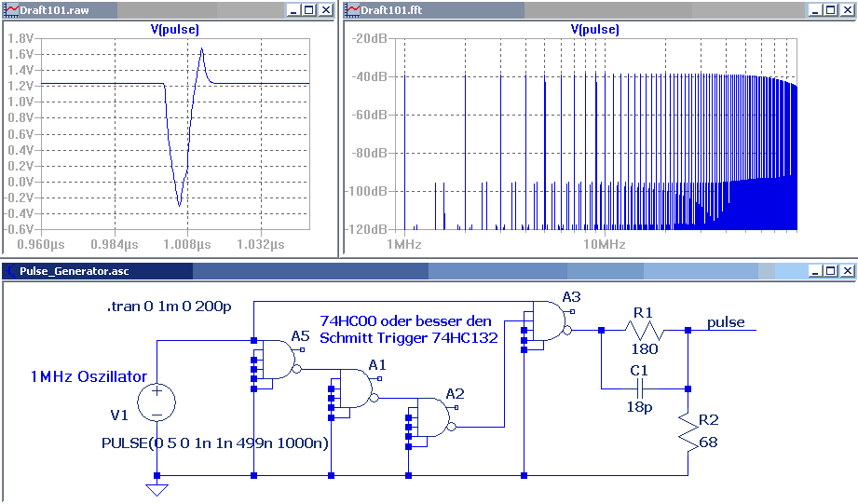Image resolution: width=858 pixels, height=504 pixels.
Task: Click the -40dB axis label in FFT plot
Action: tap(369, 76)
